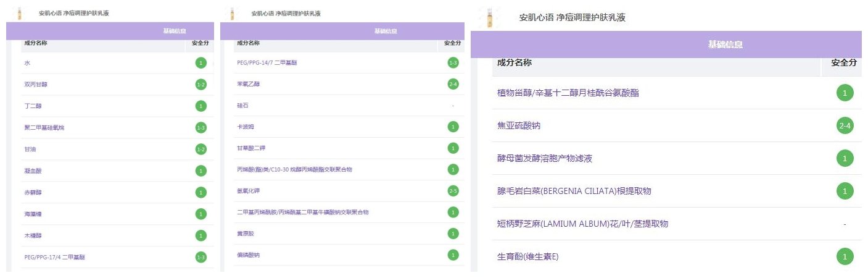This screenshot has height=278, width=868.
Task: Click the 2-4 safety badge beside 焦亚硫酸钠
Action: 845,126
